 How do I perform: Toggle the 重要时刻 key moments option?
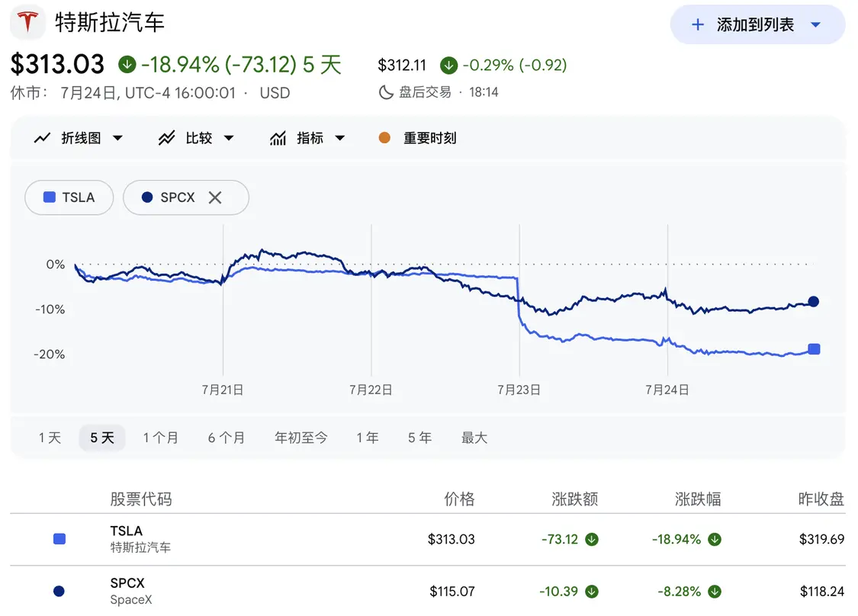tap(417, 138)
